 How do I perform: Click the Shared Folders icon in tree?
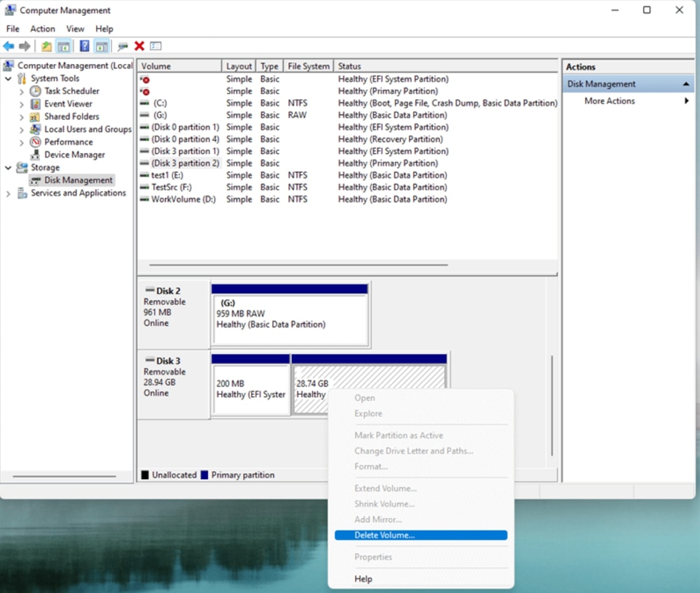click(x=35, y=117)
